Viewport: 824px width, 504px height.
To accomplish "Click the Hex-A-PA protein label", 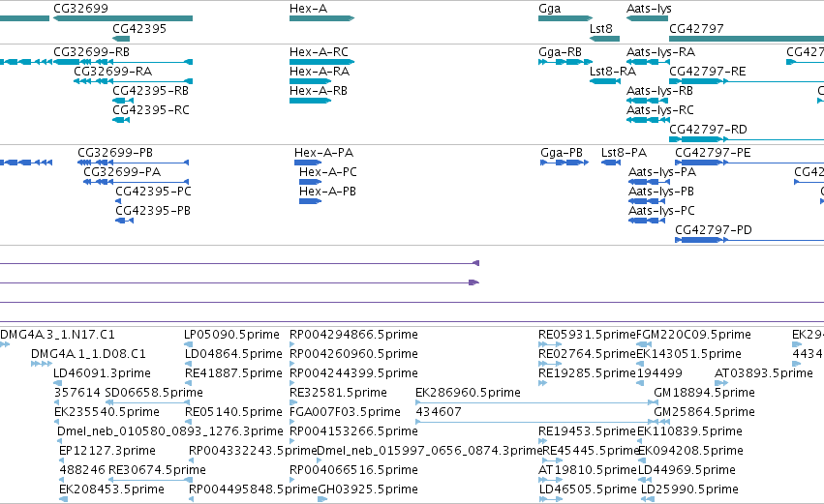I will coord(323,153).
